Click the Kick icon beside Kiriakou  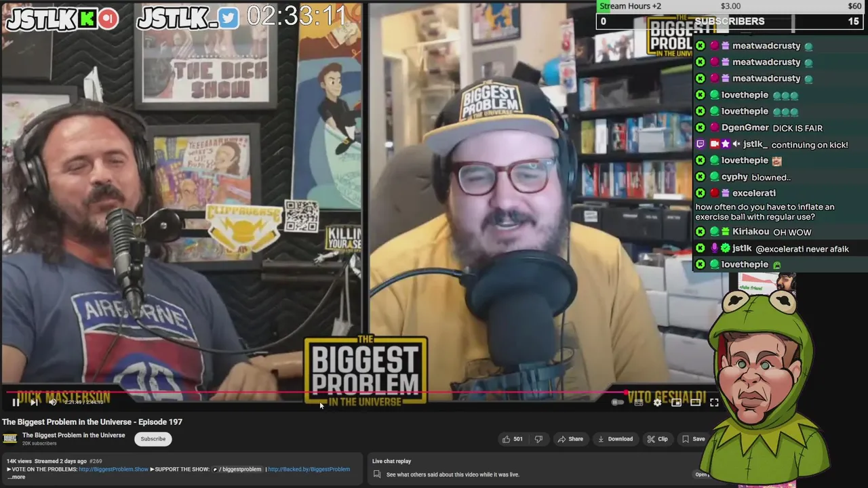pyautogui.click(x=701, y=232)
